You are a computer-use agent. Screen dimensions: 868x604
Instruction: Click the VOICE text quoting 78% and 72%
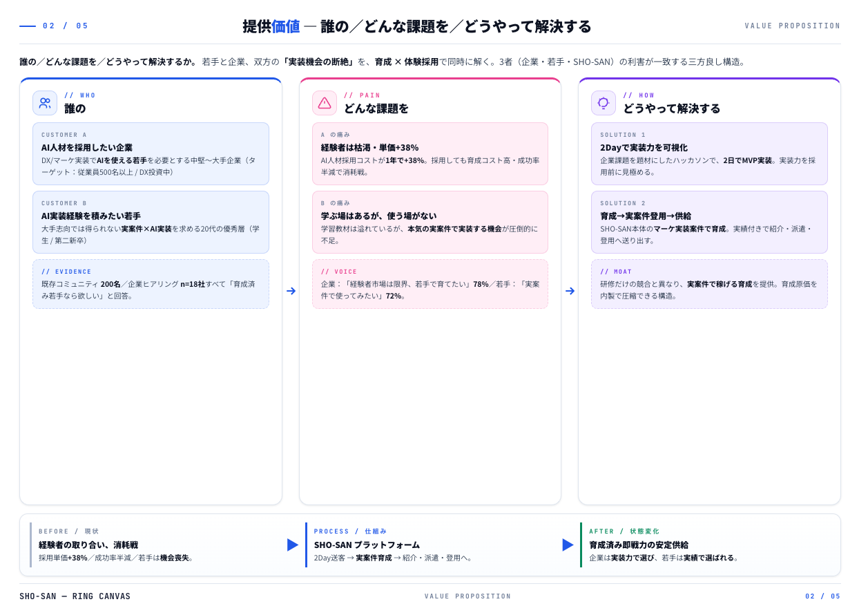pos(430,290)
